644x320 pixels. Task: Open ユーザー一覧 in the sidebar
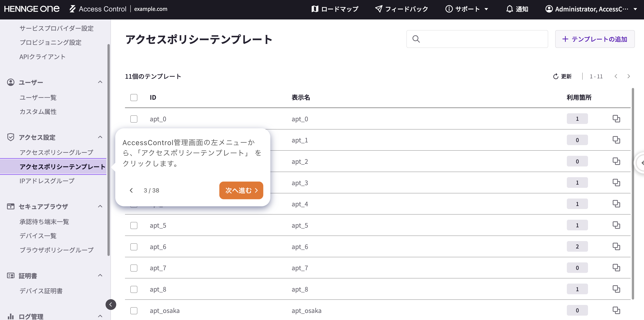pyautogui.click(x=38, y=97)
